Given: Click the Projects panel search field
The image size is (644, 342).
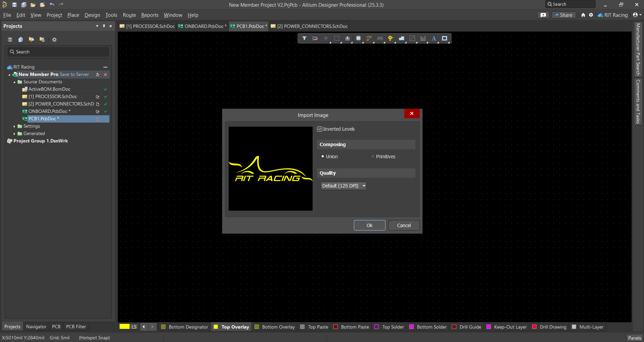Looking at the screenshot, I should point(58,52).
